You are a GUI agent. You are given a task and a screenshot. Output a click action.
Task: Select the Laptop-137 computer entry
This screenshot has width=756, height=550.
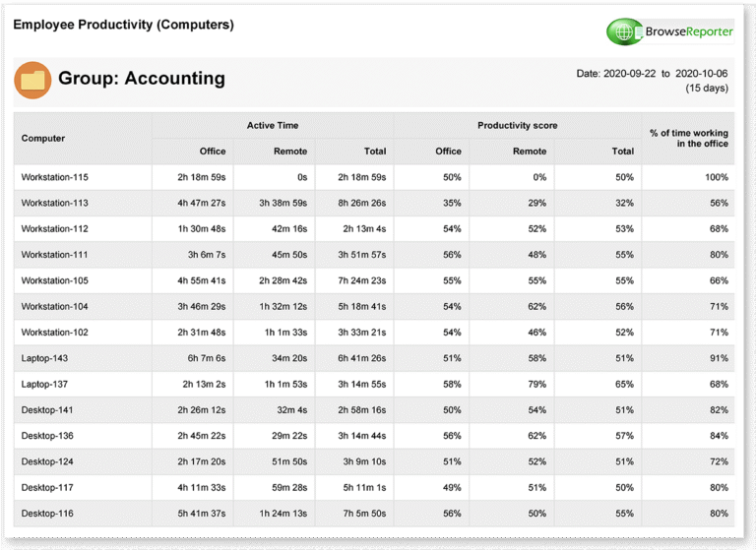click(44, 384)
